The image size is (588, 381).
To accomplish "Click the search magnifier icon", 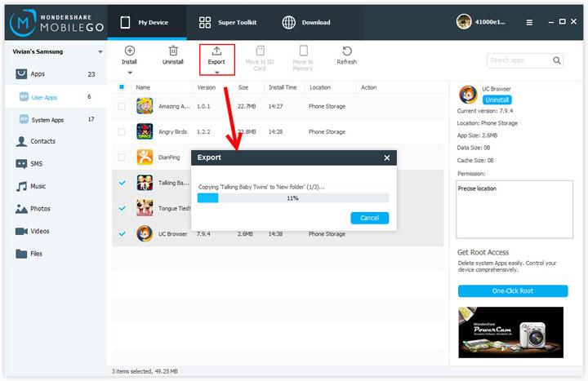I will pyautogui.click(x=557, y=60).
